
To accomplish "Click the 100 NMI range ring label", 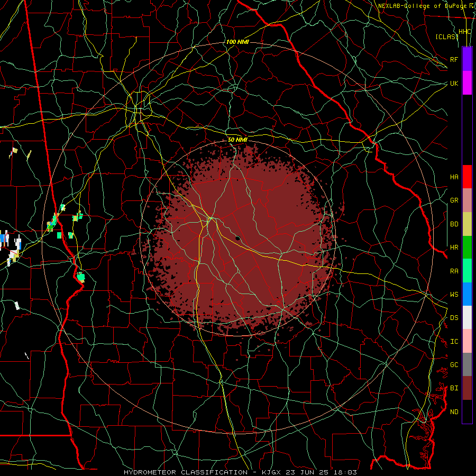I will 237,42.
